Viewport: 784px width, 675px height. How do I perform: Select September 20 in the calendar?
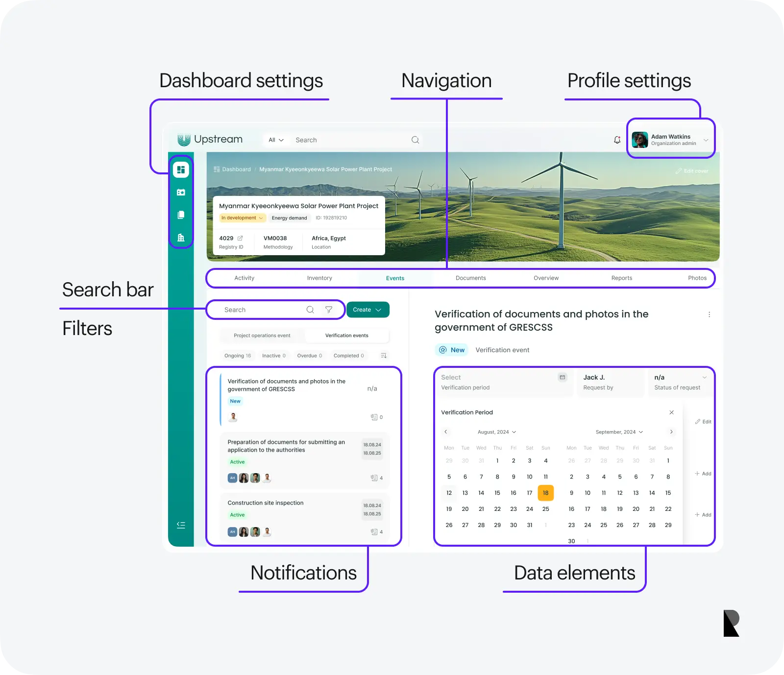(636, 509)
